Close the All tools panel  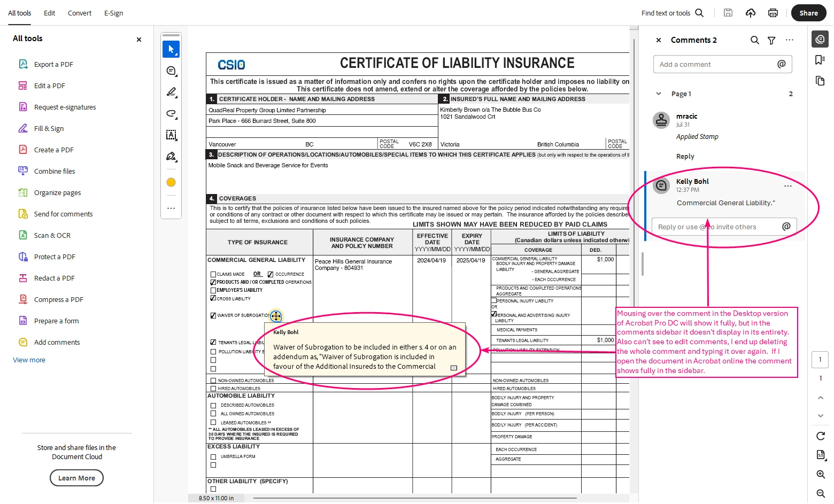[x=139, y=40]
